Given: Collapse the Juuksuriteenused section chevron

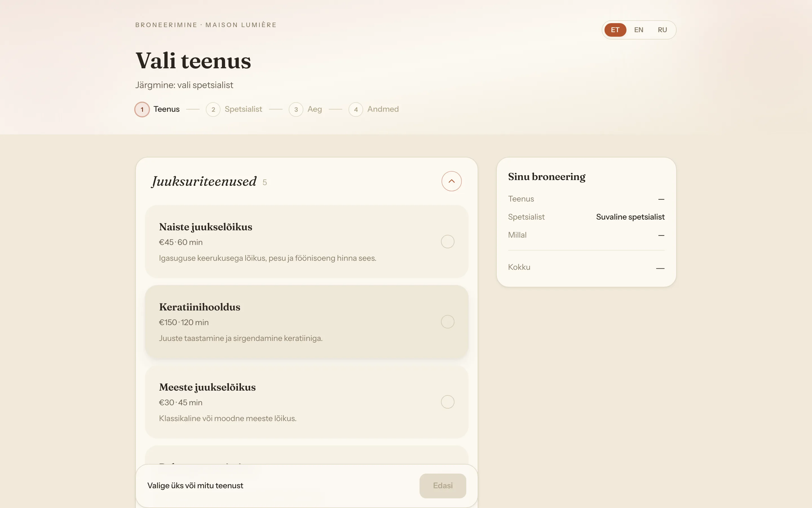Looking at the screenshot, I should [451, 181].
